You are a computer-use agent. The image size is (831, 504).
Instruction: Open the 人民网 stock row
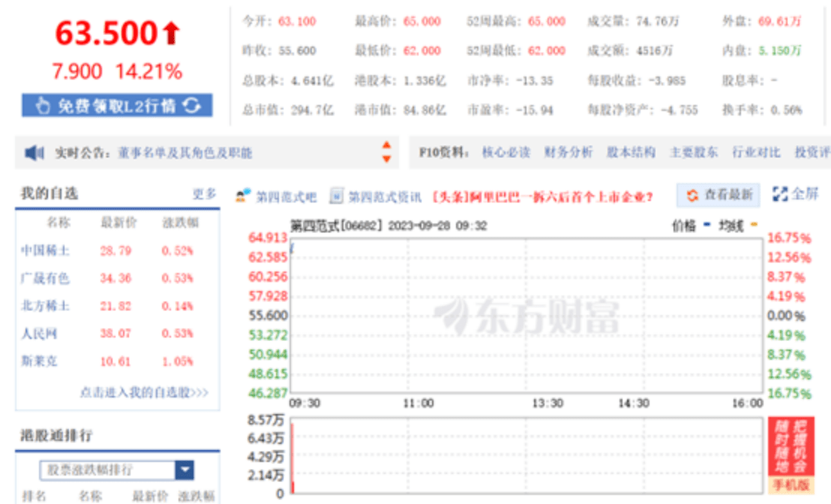[117, 333]
